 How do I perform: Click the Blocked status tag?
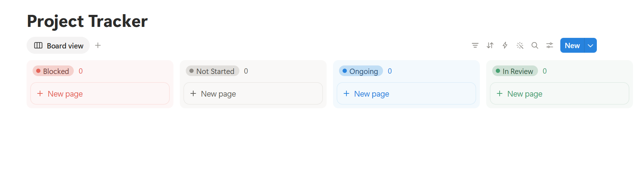click(x=53, y=71)
